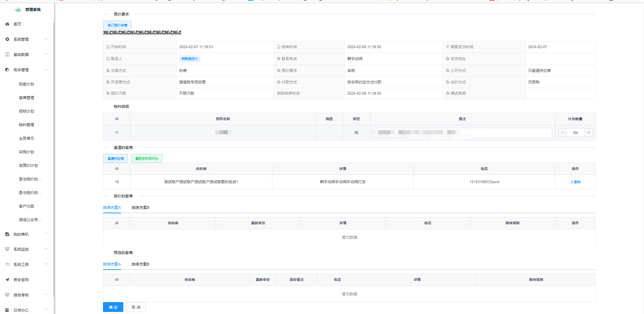This screenshot has width=644, height=314.
Task: Click the icon before 开发票方式 label
Action: [108, 82]
